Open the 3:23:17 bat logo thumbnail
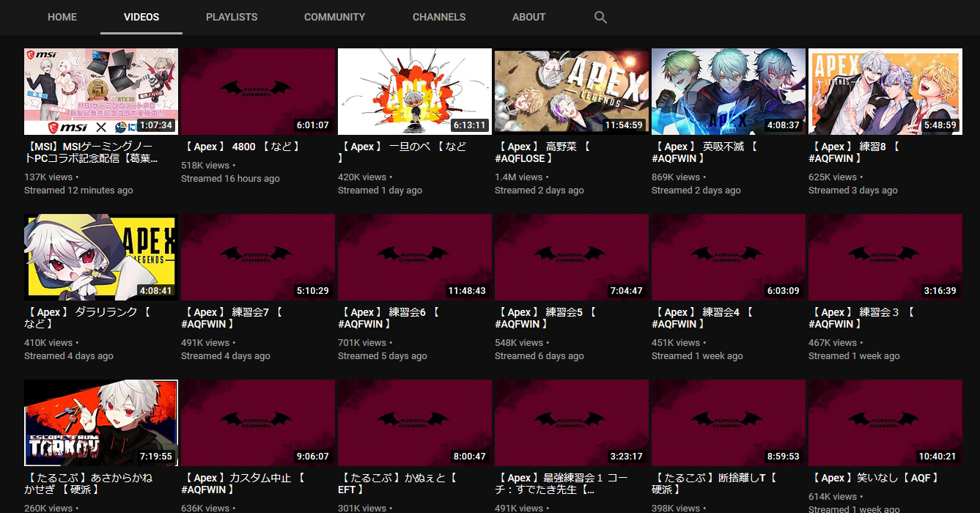 [x=572, y=423]
